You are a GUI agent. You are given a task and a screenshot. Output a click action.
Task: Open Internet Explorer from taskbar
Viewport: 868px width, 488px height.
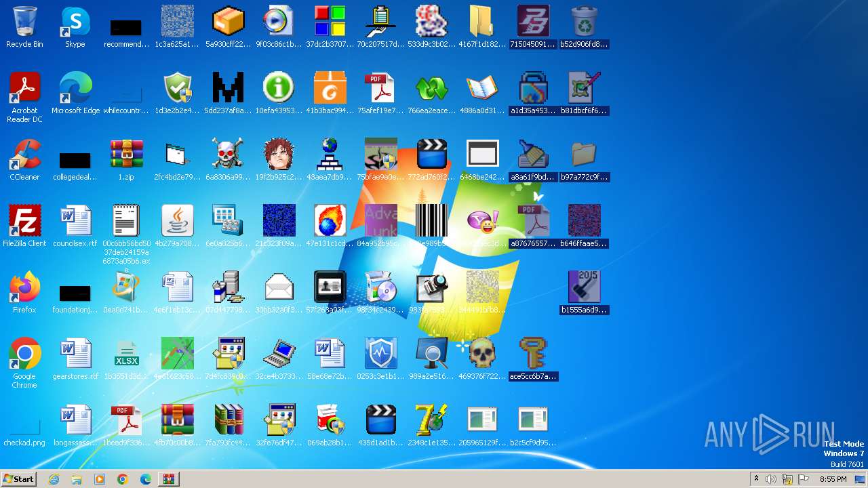point(54,479)
